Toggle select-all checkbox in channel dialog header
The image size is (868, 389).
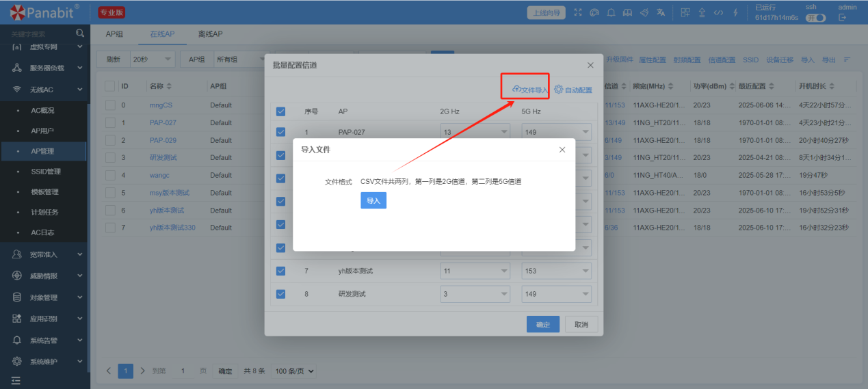pyautogui.click(x=280, y=111)
